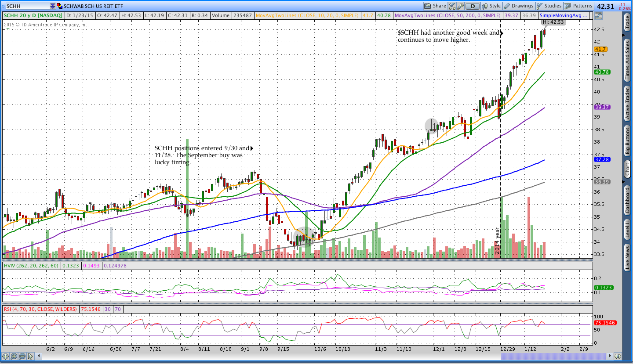Open the Times And Sales sidebar tab

pos(627,60)
